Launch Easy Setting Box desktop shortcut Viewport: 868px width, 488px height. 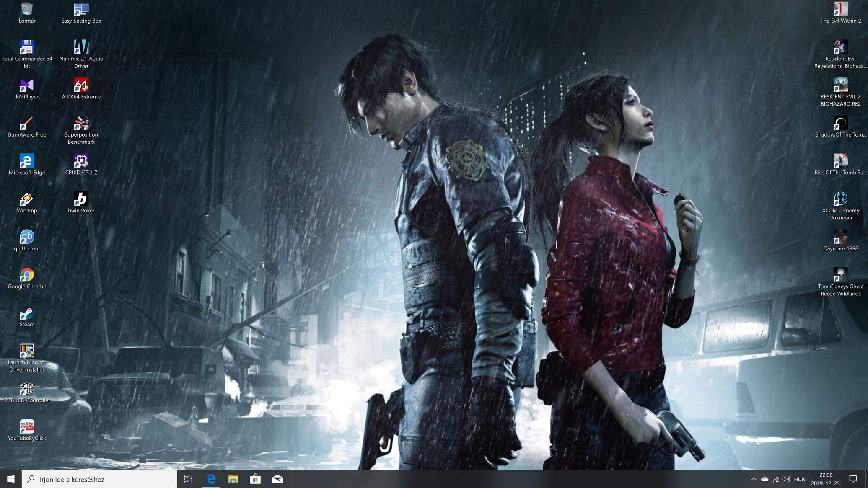pos(81,13)
